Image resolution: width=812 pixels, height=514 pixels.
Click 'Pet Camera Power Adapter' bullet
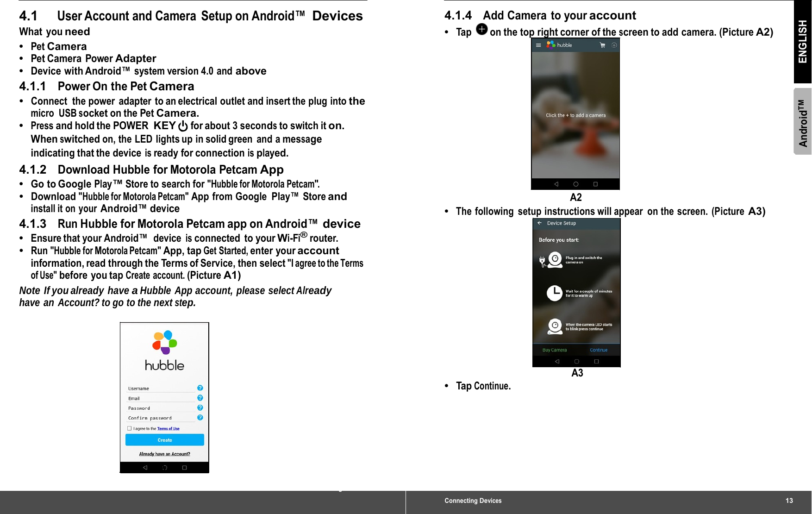pos(94,58)
